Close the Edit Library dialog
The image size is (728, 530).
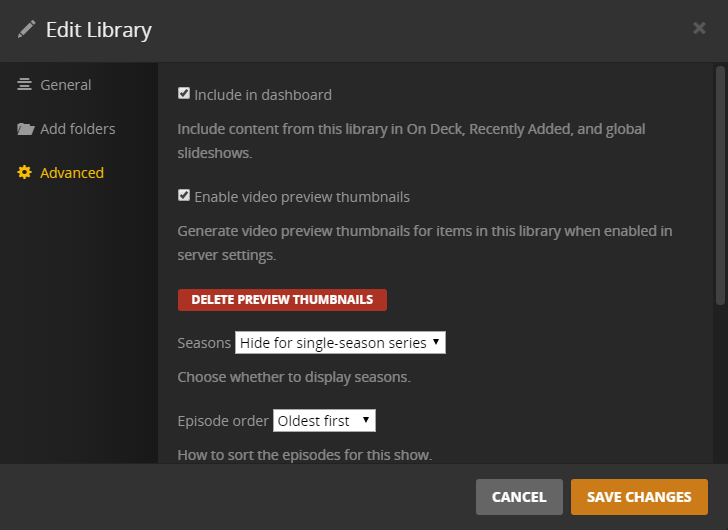click(x=699, y=28)
